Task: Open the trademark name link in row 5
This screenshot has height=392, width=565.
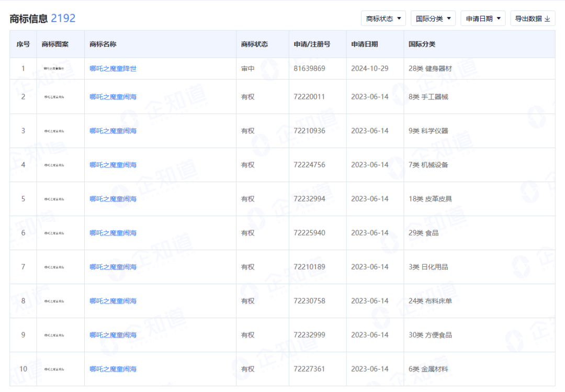Action: [113, 199]
